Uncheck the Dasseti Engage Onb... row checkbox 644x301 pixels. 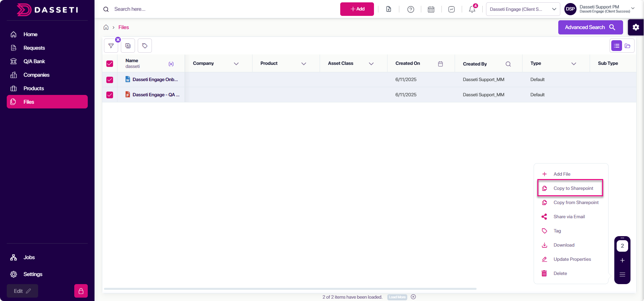tap(110, 80)
